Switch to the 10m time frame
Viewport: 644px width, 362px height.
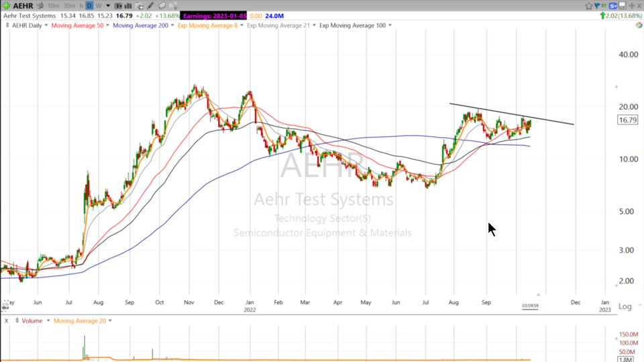coord(53,6)
